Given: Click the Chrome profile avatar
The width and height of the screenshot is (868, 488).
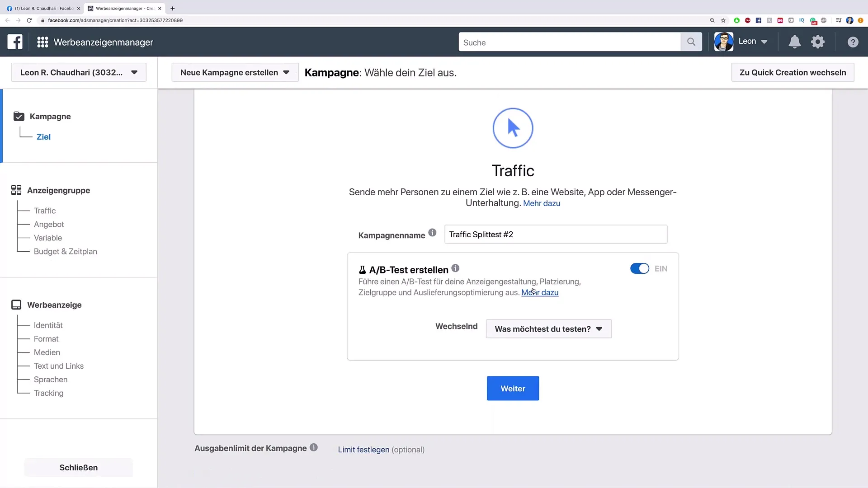Looking at the screenshot, I should coord(850,20).
